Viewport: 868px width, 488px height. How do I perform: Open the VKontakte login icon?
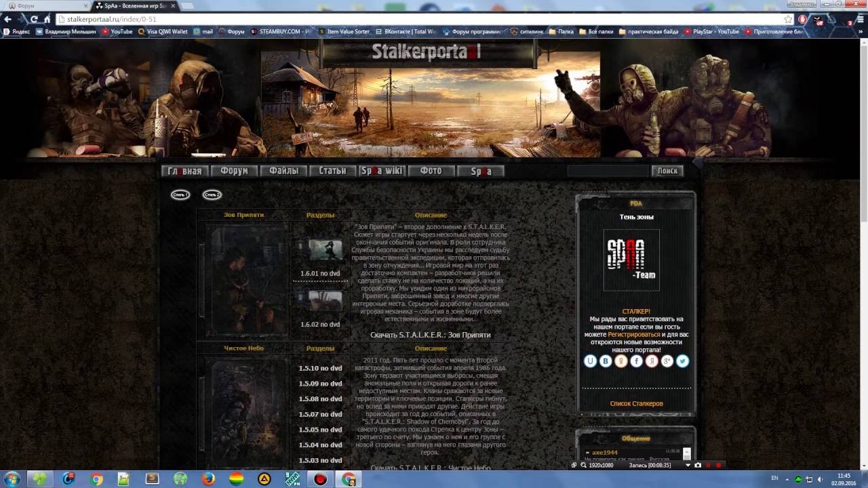pos(606,361)
